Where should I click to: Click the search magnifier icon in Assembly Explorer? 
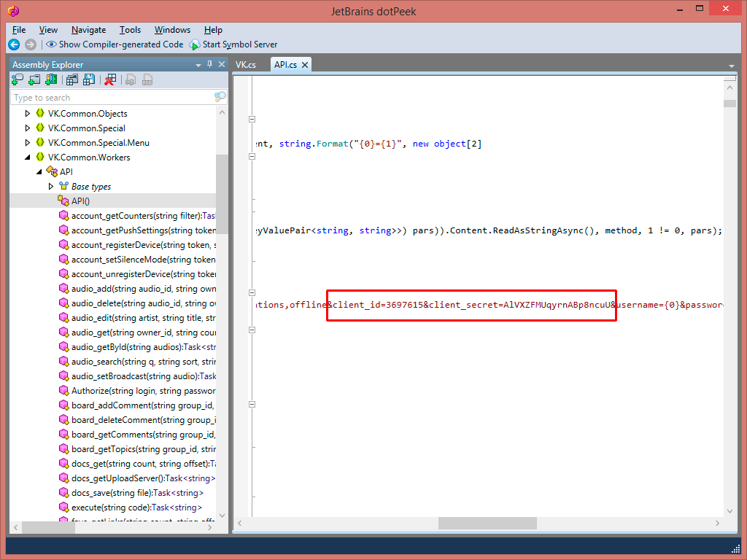[220, 97]
